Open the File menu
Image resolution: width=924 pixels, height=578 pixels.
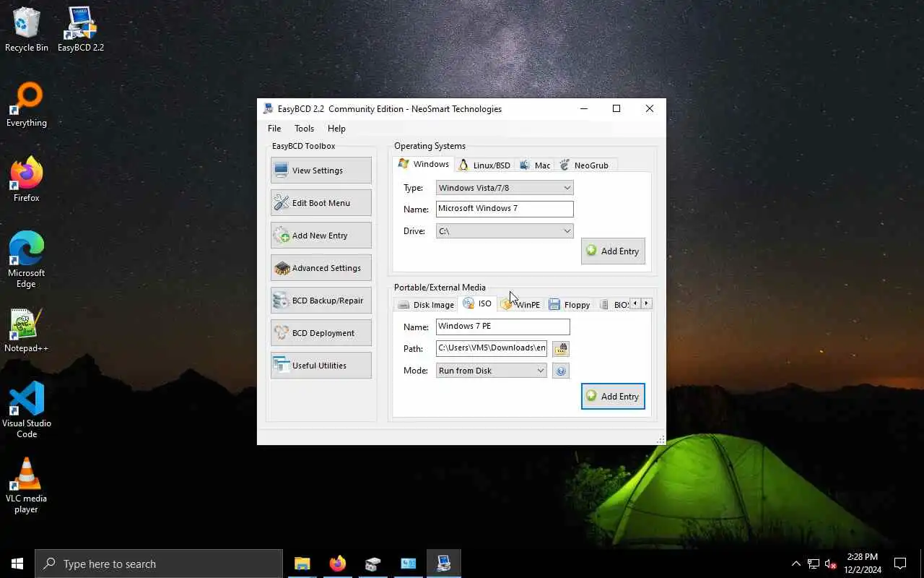274,129
